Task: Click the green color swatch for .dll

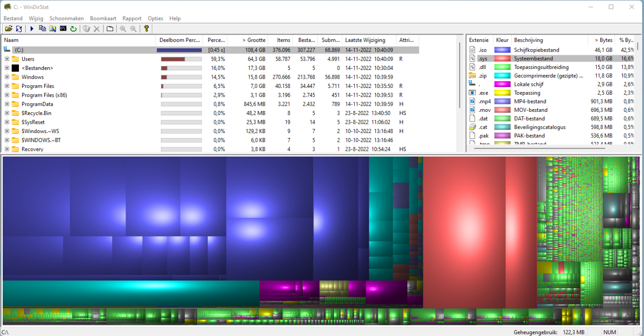Action: tap(502, 67)
